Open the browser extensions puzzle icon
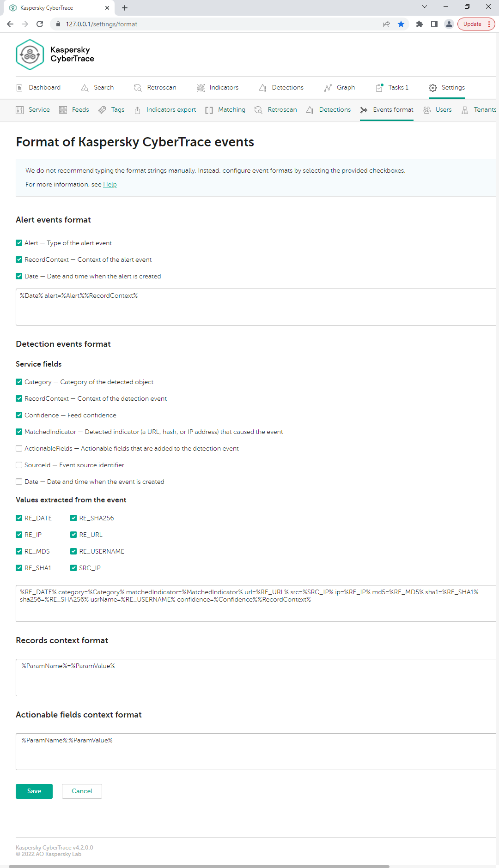The height and width of the screenshot is (868, 499). coord(420,24)
